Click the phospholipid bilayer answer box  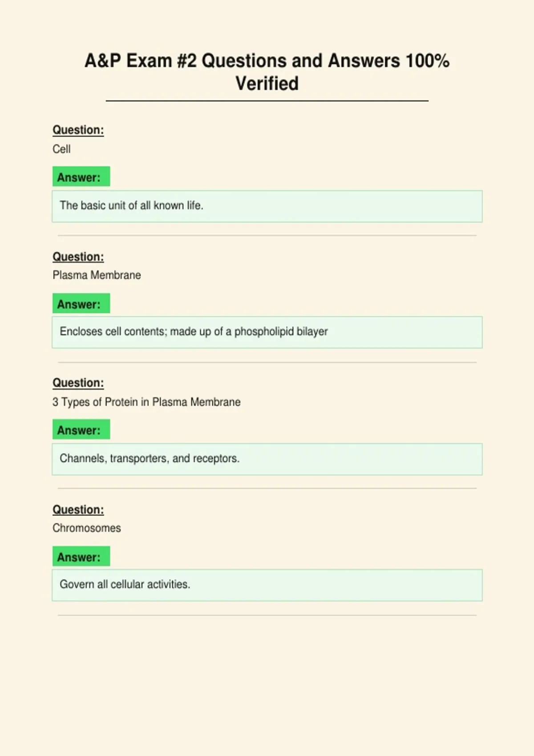coord(267,332)
